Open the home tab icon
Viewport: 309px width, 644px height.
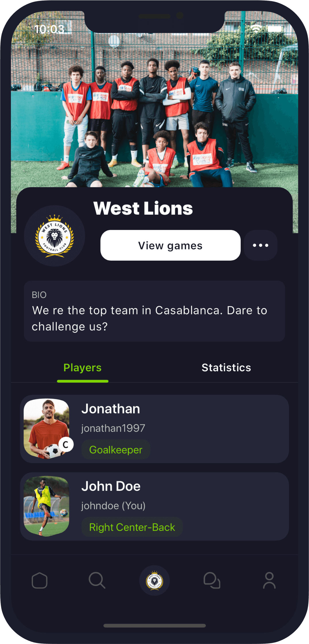40,580
